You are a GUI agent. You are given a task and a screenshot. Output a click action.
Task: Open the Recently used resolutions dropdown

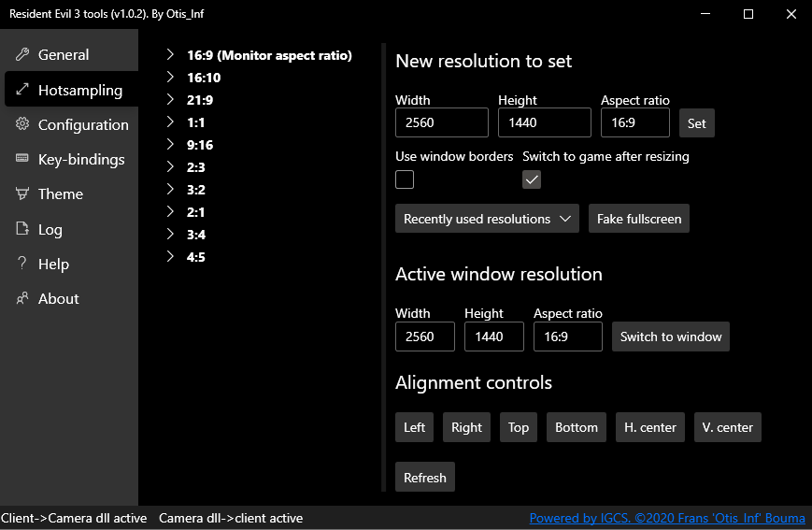487,219
